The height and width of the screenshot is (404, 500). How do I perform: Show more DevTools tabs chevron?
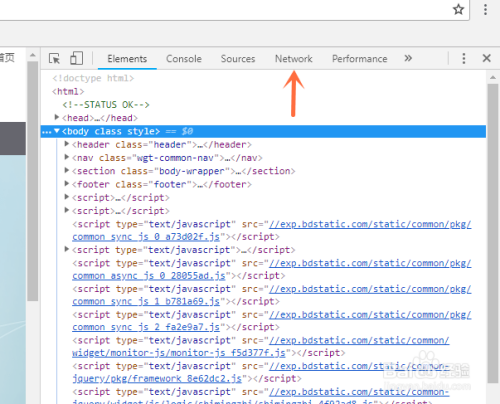click(x=408, y=58)
